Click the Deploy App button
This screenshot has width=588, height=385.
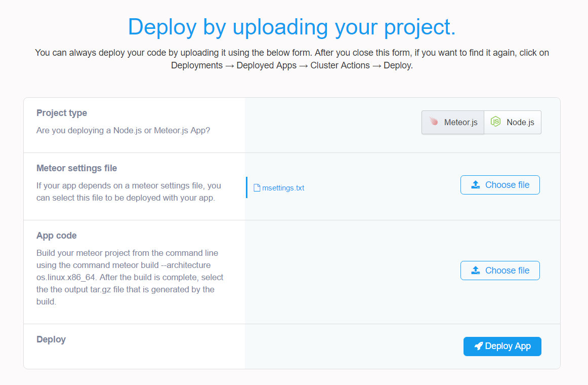coord(502,346)
